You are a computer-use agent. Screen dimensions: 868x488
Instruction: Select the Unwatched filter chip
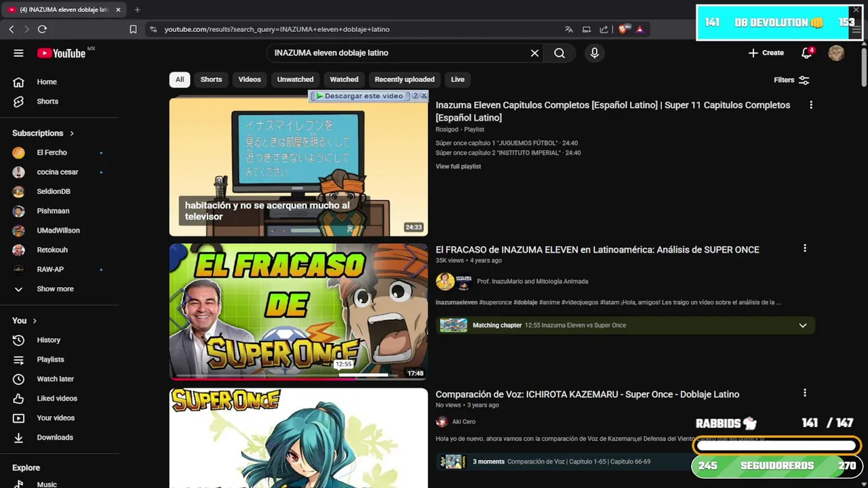click(x=295, y=79)
